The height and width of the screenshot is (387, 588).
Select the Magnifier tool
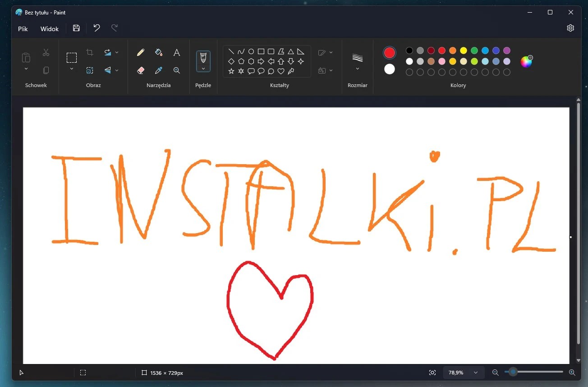[x=176, y=70]
